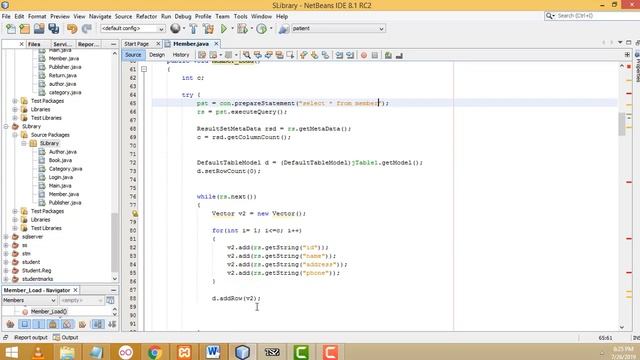Click the Comment code icon in editor toolbar
The width and height of the screenshot is (640, 360).
click(x=388, y=55)
